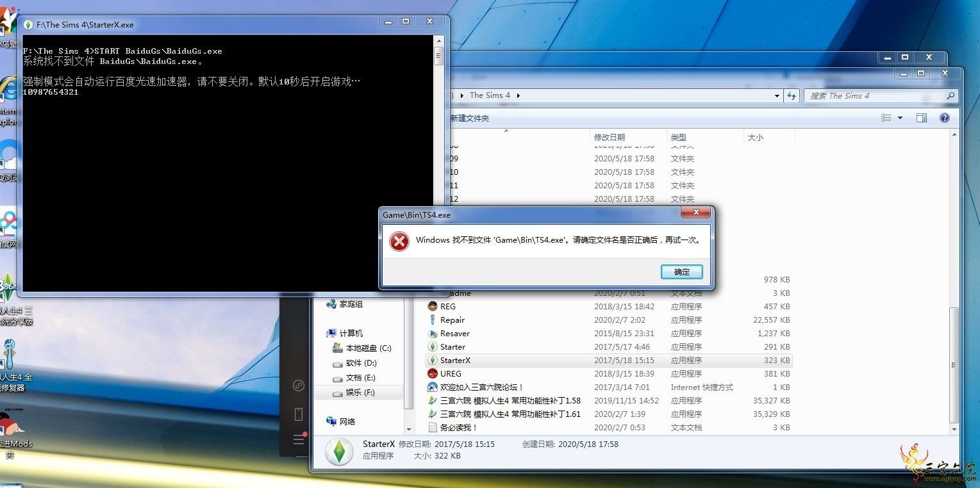Image resolution: width=980 pixels, height=488 pixels.
Task: Click the REG application icon
Action: (x=432, y=306)
